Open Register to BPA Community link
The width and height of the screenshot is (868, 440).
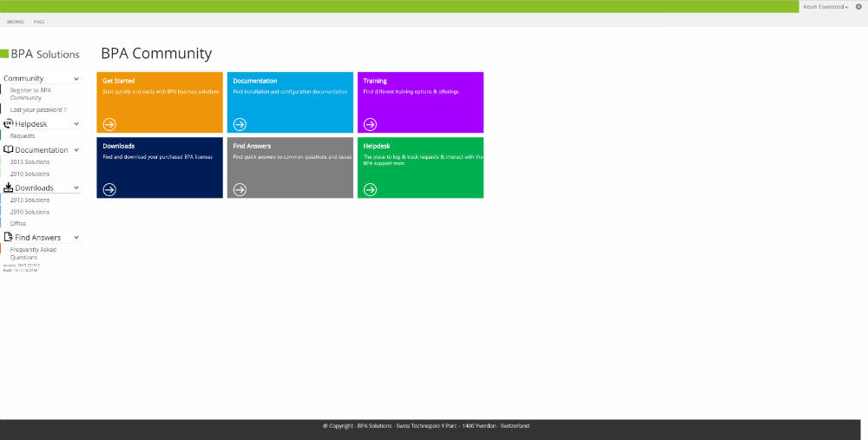coord(30,94)
